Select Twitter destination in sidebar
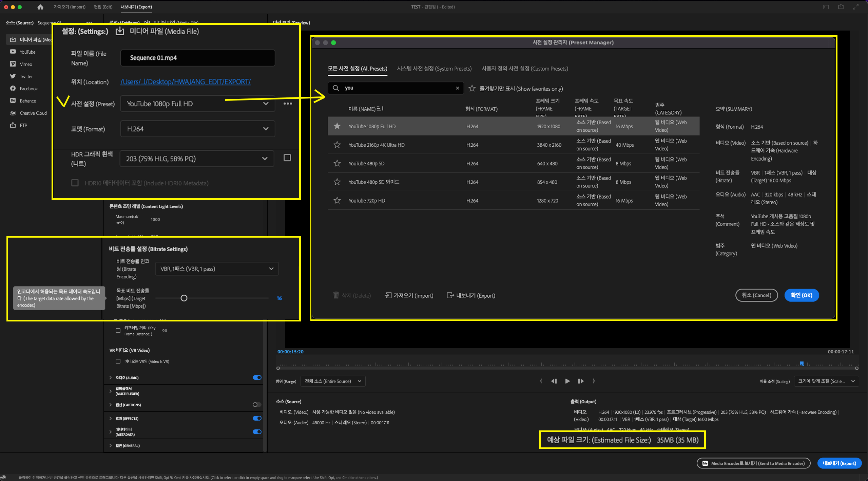Viewport: 868px width, 481px height. [26, 76]
